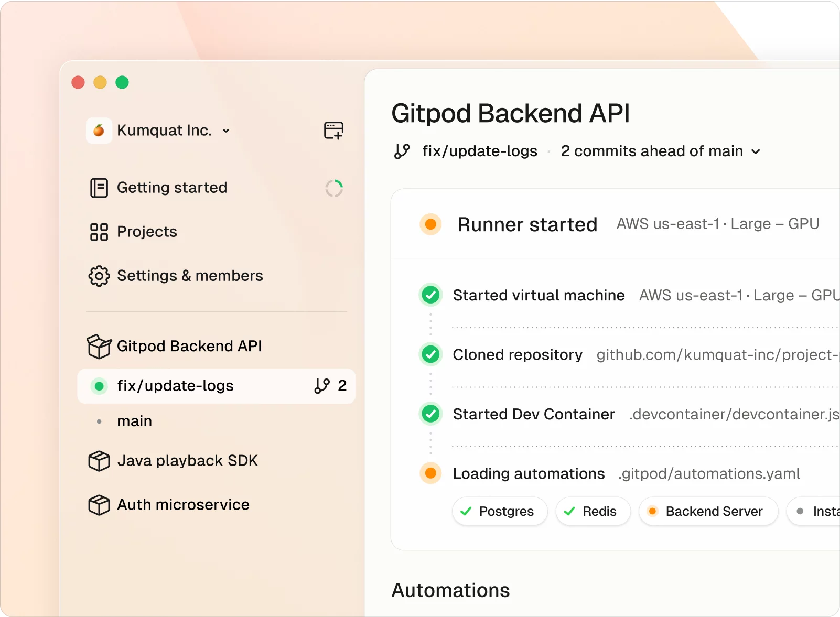Click the green check next to Cloned repository
The image size is (840, 617).
click(430, 354)
